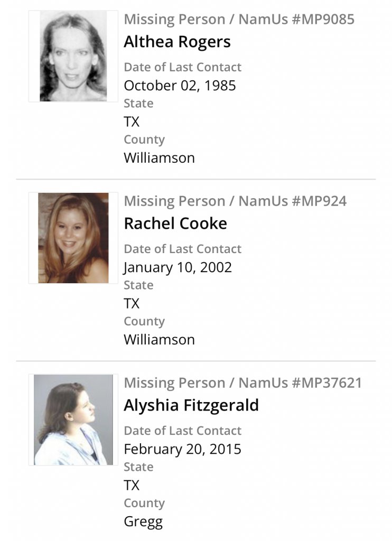Open Rachel Cooke photo thumbnail
392x541 pixels.
pyautogui.click(x=73, y=238)
